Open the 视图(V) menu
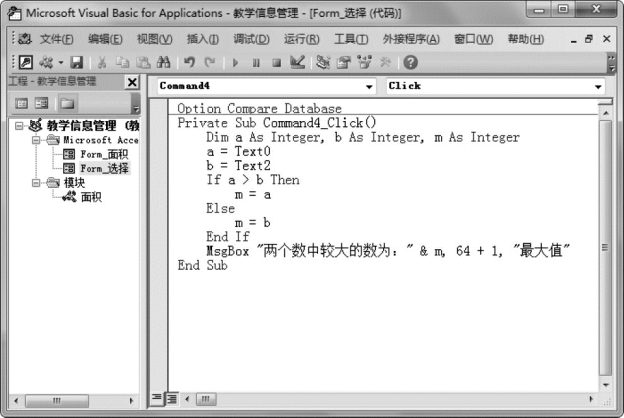The height and width of the screenshot is (418, 624). click(x=154, y=39)
